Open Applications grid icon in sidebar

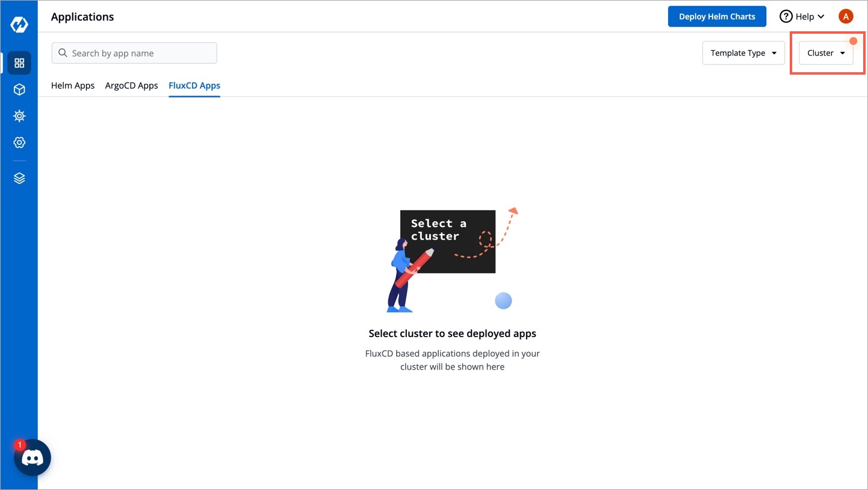tap(19, 63)
